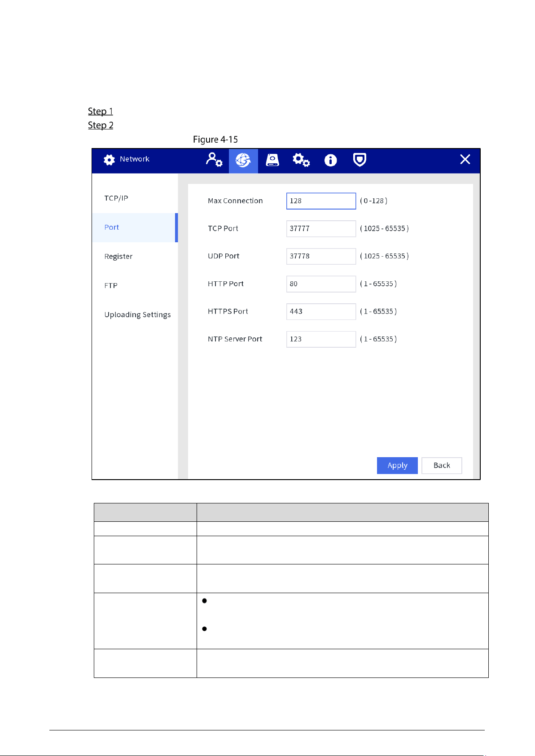Click the Network gear icon in header
The width and height of the screenshot is (535, 756).
pos(109,160)
